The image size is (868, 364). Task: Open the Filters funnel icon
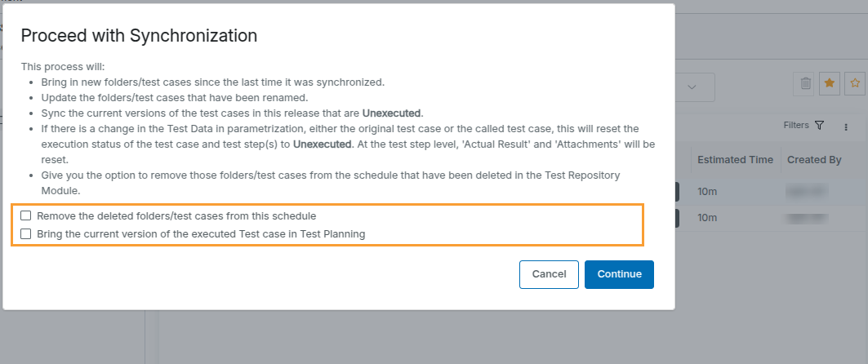click(x=820, y=126)
